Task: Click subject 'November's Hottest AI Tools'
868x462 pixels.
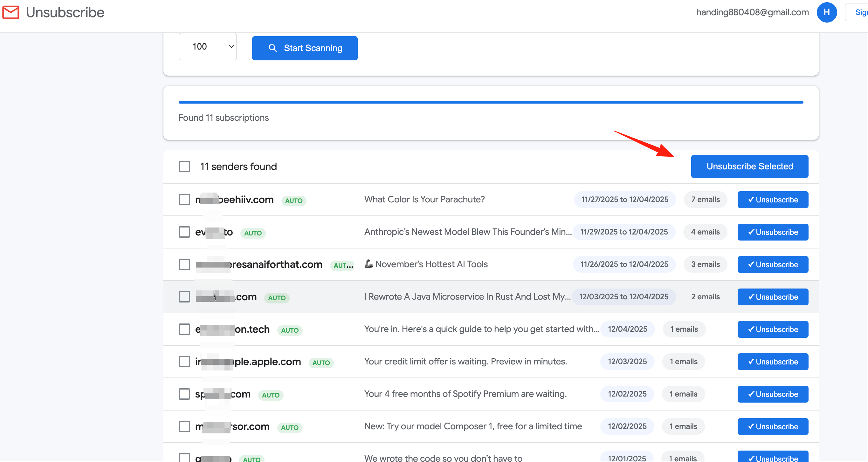Action: [x=426, y=264]
